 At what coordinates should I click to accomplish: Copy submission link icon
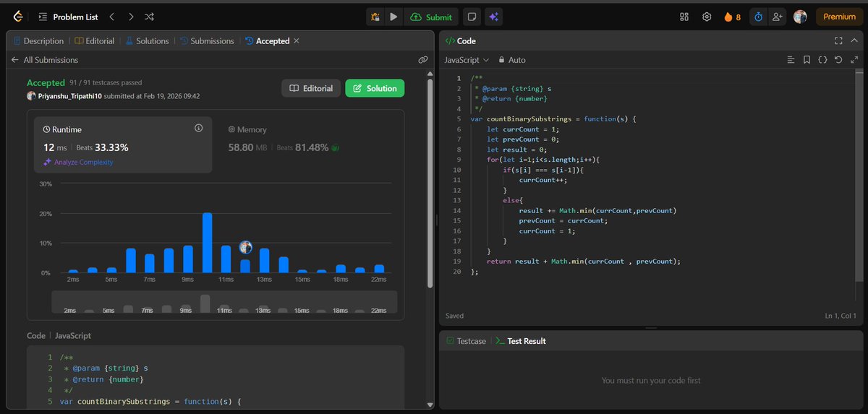pos(422,60)
